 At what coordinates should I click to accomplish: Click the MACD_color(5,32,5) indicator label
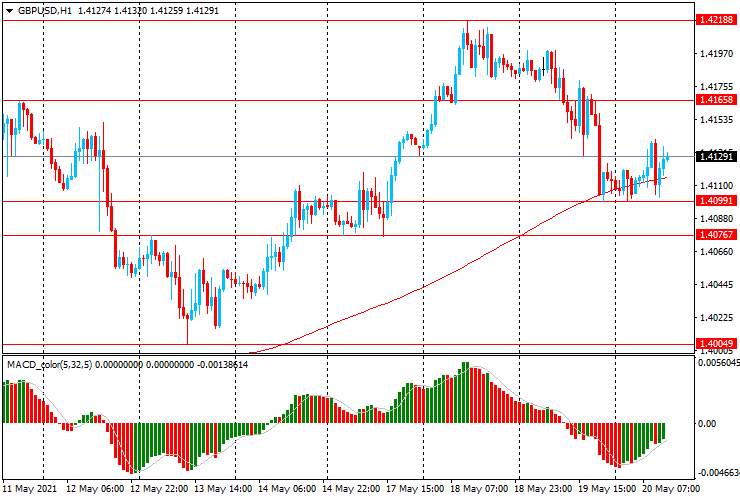tap(50, 365)
